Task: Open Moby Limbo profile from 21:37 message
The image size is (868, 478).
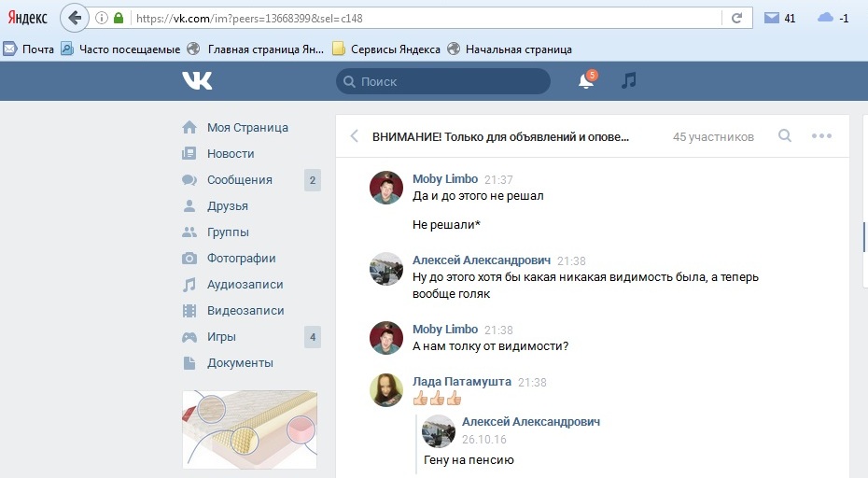Action: coord(445,179)
